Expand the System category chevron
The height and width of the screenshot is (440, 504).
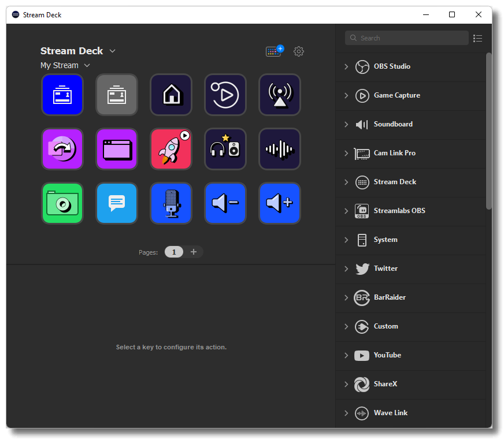(x=346, y=240)
